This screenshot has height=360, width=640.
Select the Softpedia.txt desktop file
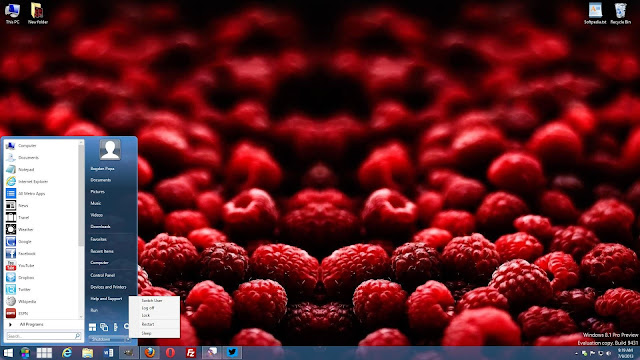coord(595,13)
